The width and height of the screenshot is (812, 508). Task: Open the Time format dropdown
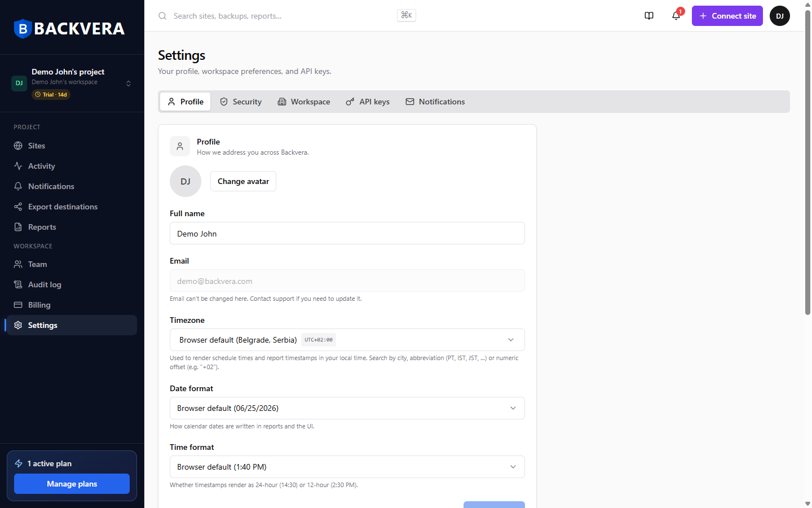point(347,467)
